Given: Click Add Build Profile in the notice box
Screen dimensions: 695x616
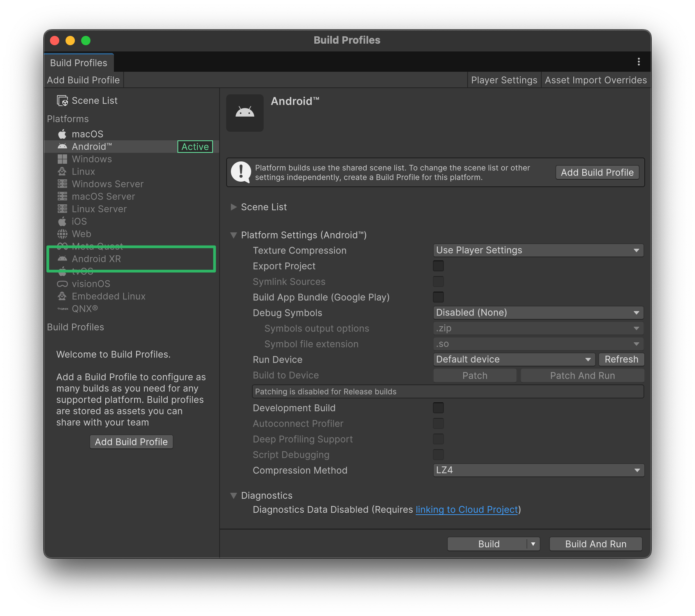Looking at the screenshot, I should tap(597, 172).
